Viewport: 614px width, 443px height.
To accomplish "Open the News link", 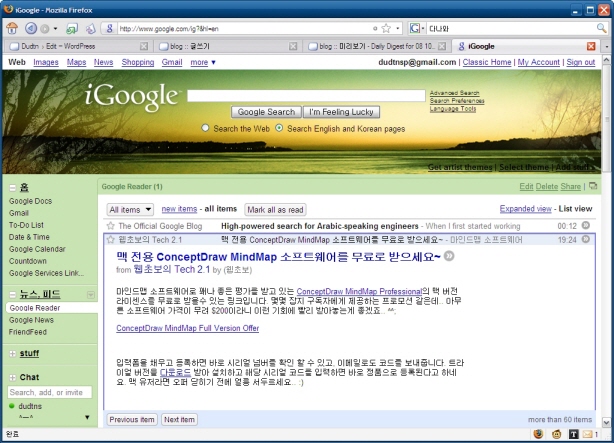I will tap(103, 62).
